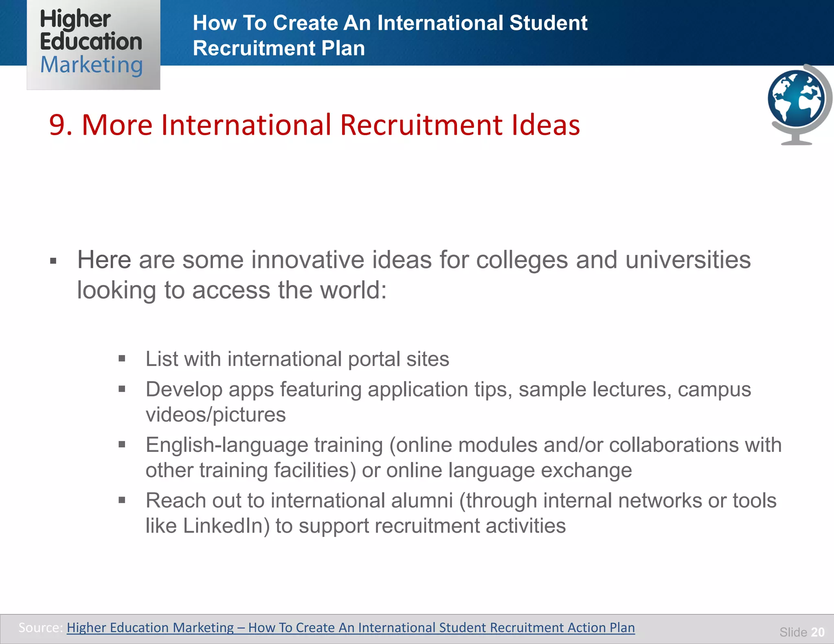
Task: Click the 'Source:' label in the footer
Action: 41,627
